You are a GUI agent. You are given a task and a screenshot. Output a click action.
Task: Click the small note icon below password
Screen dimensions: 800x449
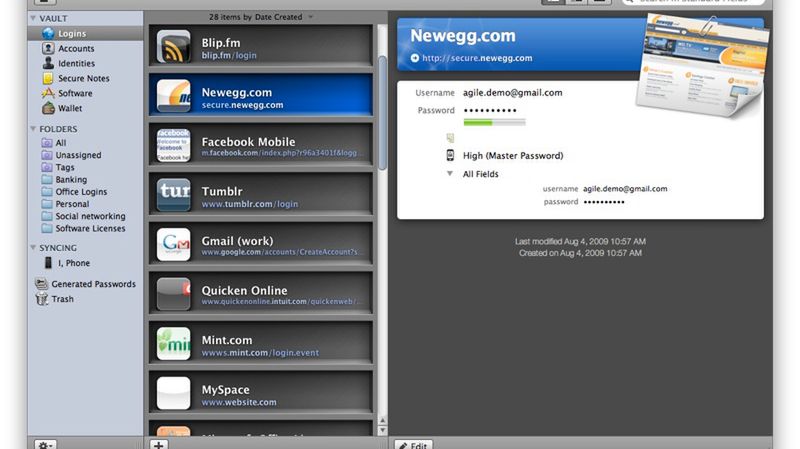tap(450, 138)
